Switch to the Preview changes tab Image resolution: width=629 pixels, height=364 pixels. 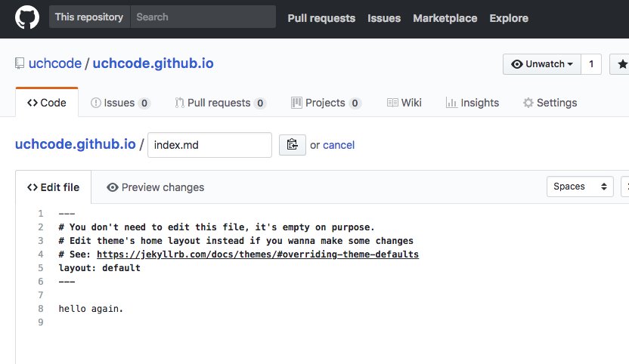(155, 187)
